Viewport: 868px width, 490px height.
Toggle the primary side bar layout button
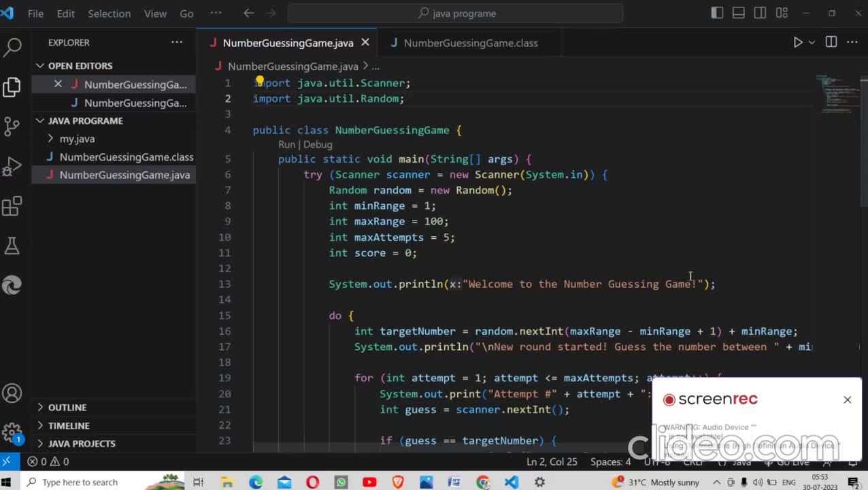[717, 13]
